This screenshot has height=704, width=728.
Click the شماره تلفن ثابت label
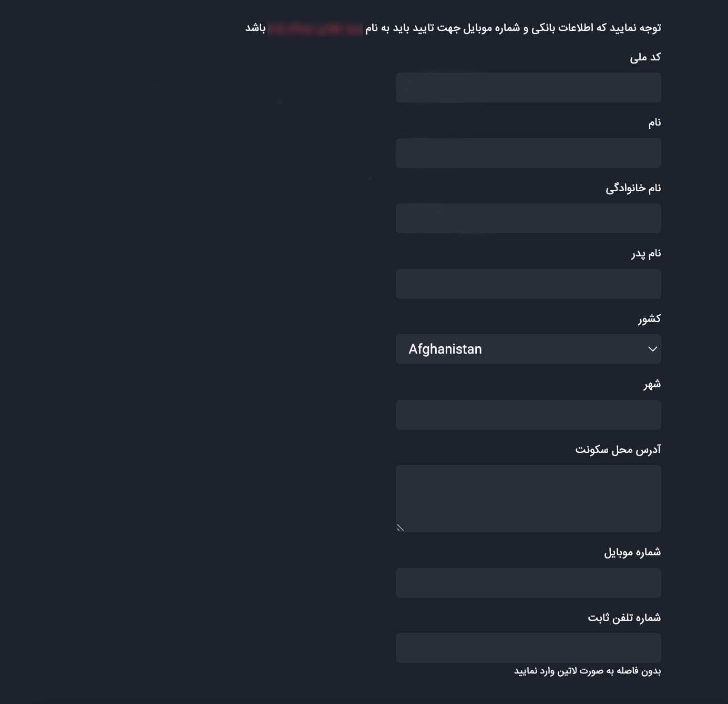pos(624,618)
